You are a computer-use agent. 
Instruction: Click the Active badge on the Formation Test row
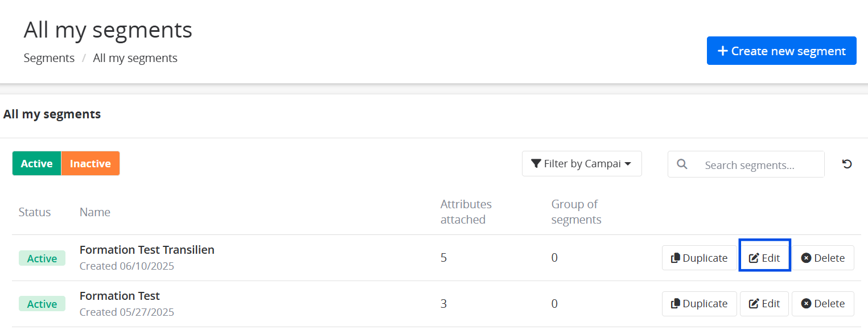42,304
